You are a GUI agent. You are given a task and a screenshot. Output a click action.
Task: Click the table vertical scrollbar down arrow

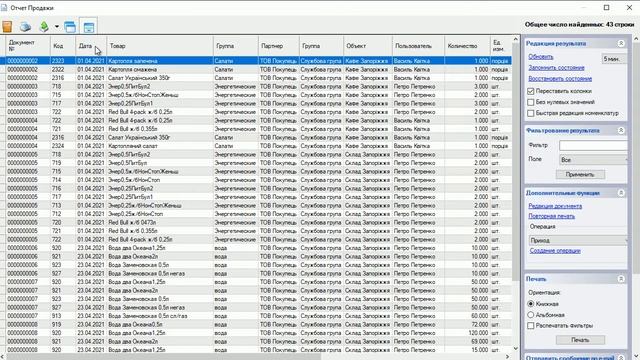(516, 349)
